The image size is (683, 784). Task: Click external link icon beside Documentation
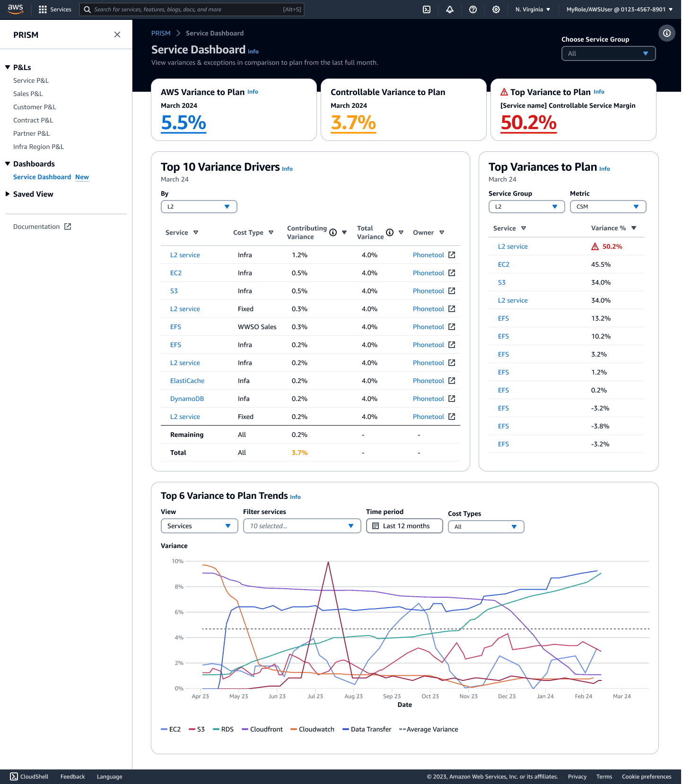click(x=68, y=226)
